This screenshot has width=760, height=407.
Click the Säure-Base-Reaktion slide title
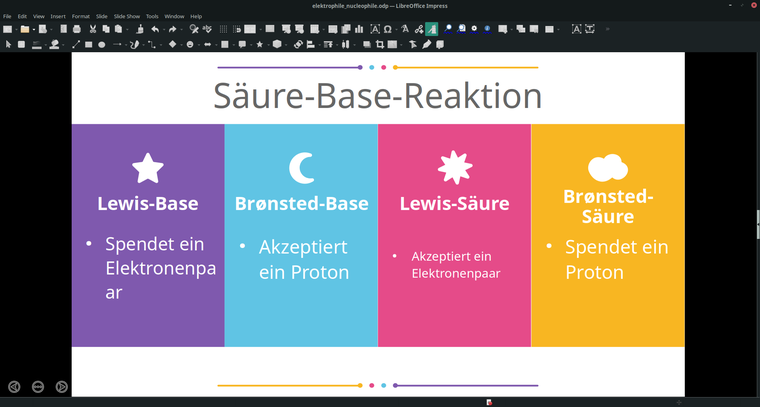[x=377, y=96]
